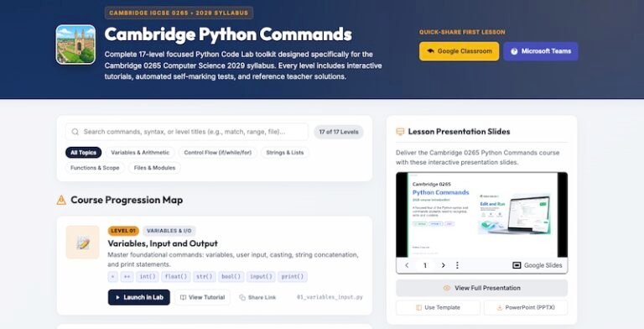The height and width of the screenshot is (329, 644).
Task: Click the LEVEL 01 badge
Action: click(x=123, y=231)
